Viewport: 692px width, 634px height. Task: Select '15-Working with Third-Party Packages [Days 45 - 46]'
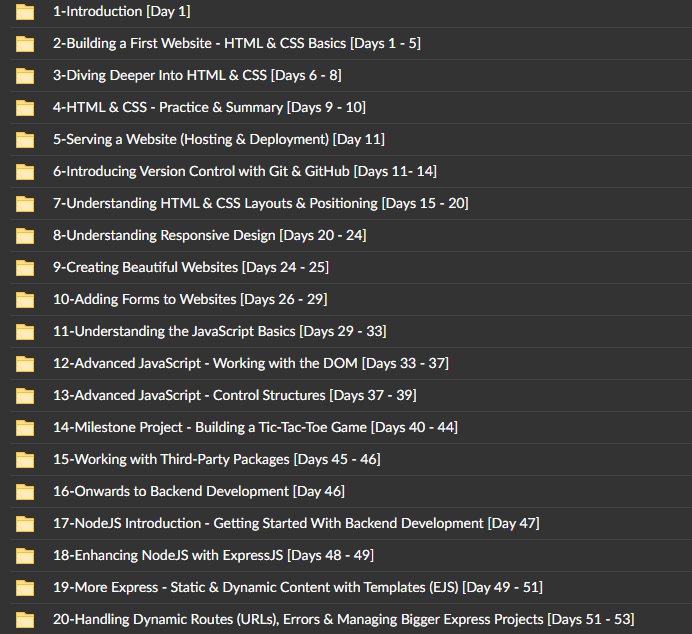(x=217, y=459)
